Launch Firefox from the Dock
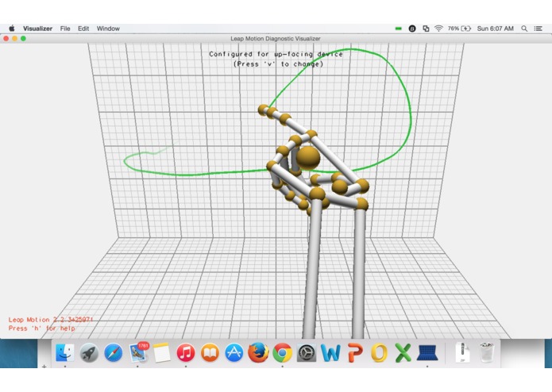 258,352
